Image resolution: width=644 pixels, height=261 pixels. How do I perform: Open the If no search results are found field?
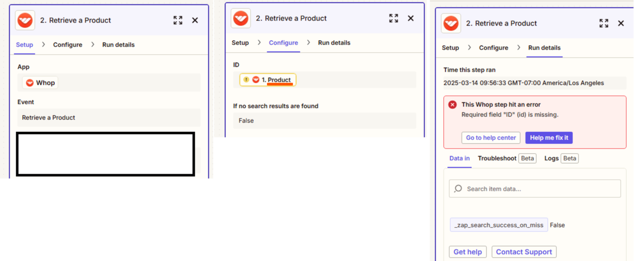[x=325, y=121]
